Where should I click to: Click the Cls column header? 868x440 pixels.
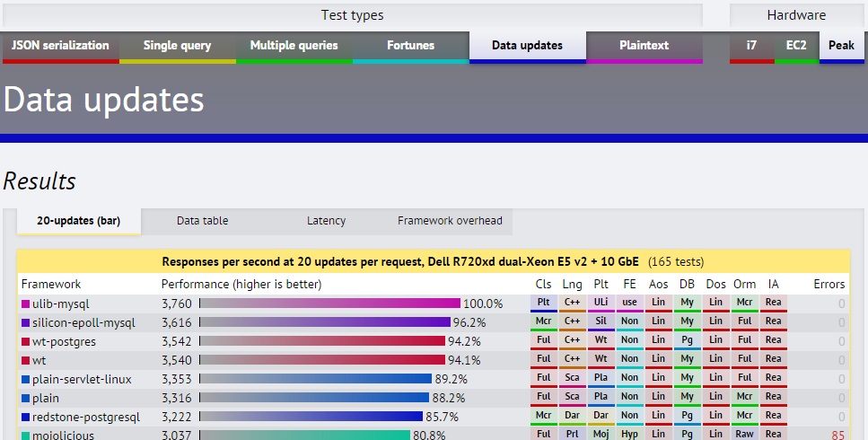544,284
